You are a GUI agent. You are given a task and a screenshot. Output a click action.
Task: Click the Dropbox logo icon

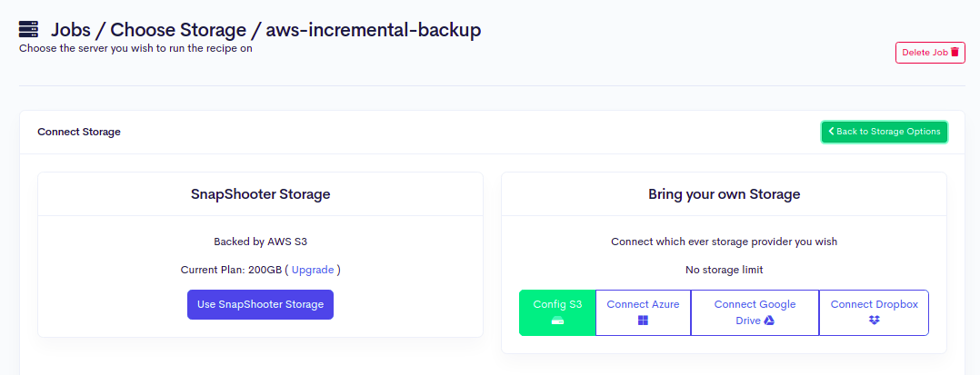pos(874,321)
